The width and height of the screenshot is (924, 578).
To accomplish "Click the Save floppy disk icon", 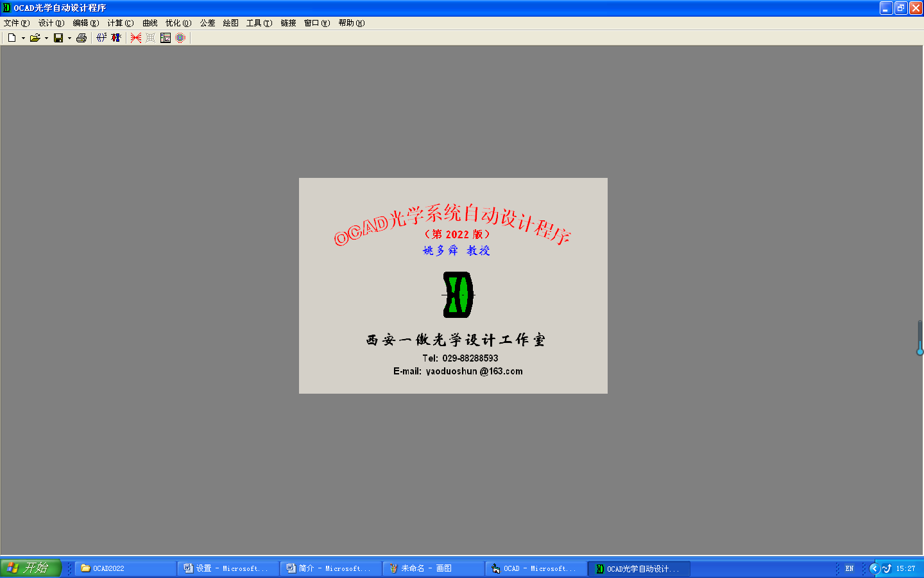I will click(58, 38).
